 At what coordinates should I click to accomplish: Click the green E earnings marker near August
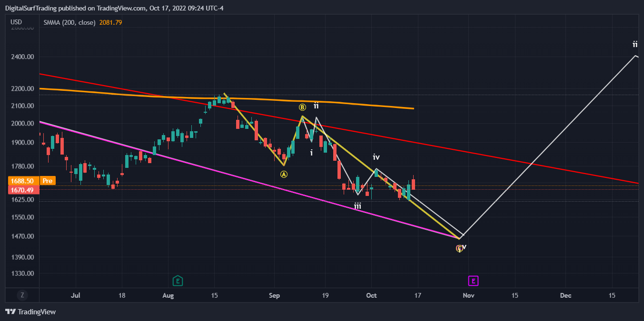pos(178,281)
